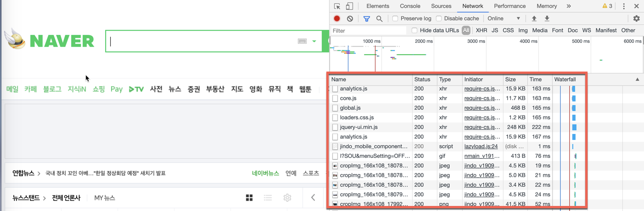The image size is (644, 211).
Task: Open the 메일 link
Action: [x=12, y=89]
